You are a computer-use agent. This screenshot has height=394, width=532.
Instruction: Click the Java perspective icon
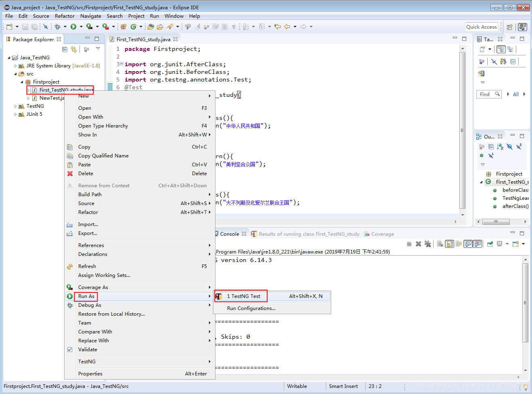tap(522, 27)
